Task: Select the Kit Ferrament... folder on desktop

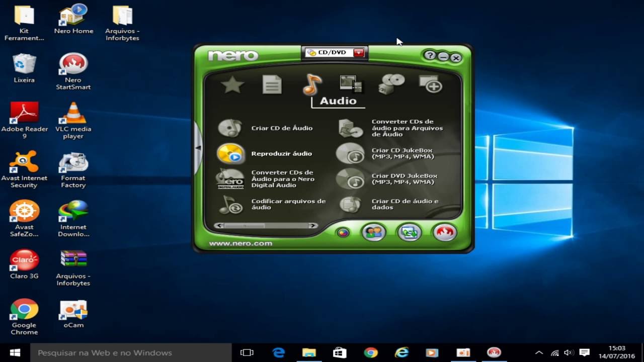Action: point(24,23)
